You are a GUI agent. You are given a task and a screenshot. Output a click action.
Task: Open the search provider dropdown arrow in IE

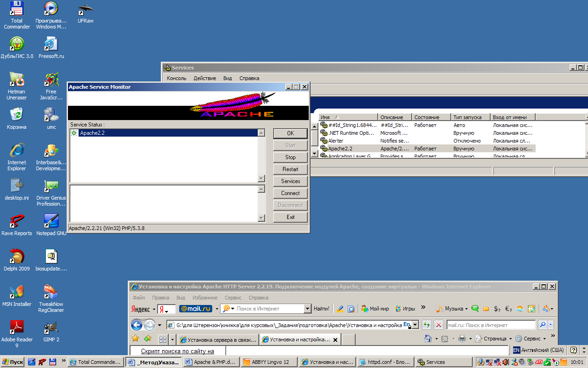pyautogui.click(x=551, y=325)
